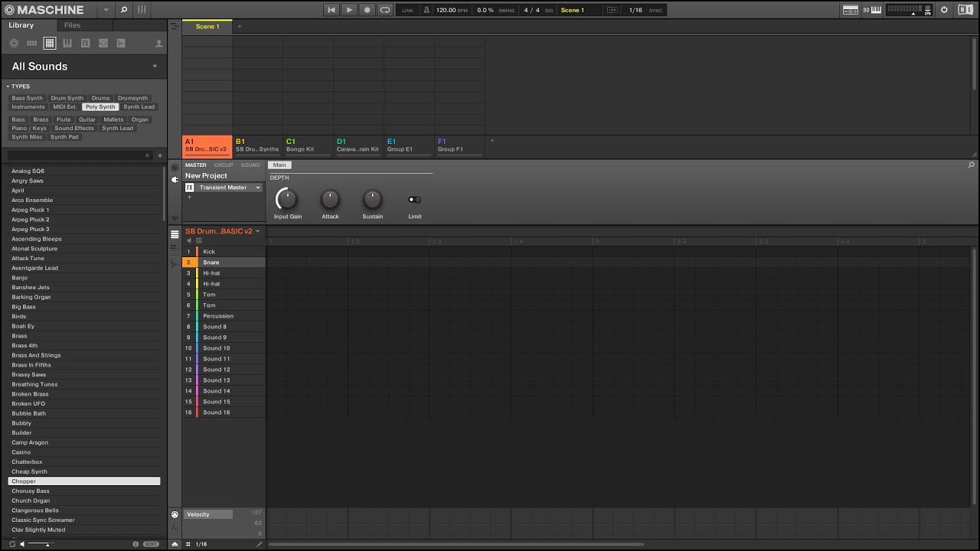
Task: Select the Instruments browser type icon
Action: click(67, 44)
